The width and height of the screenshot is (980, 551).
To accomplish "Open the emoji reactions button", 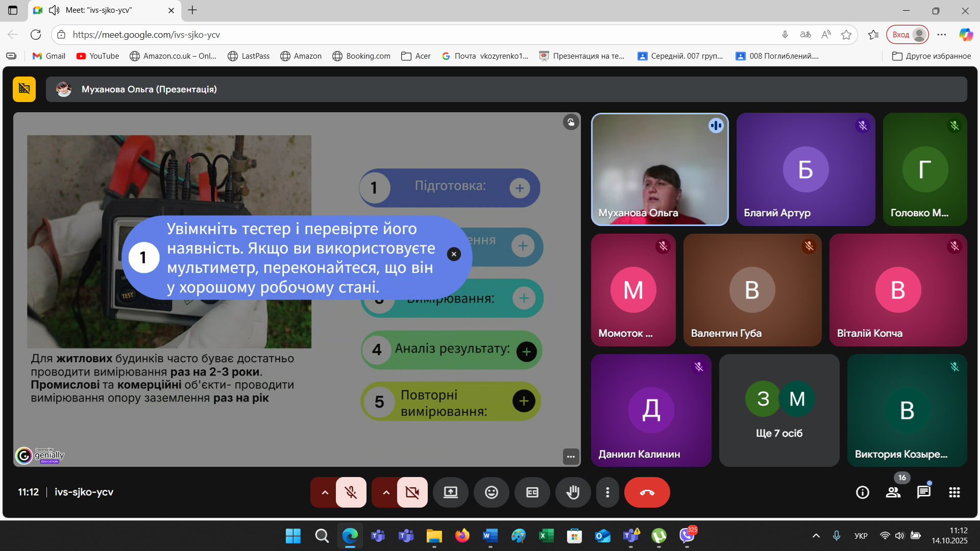I will (x=491, y=492).
